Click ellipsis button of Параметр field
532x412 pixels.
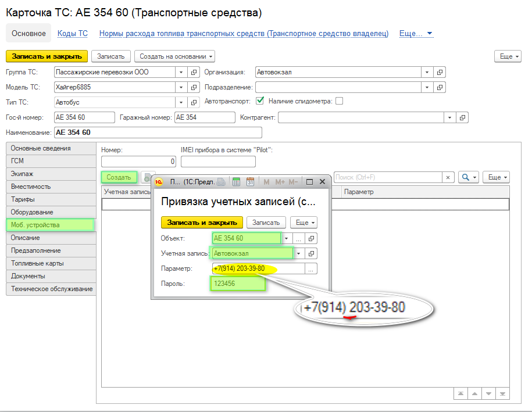pyautogui.click(x=312, y=268)
